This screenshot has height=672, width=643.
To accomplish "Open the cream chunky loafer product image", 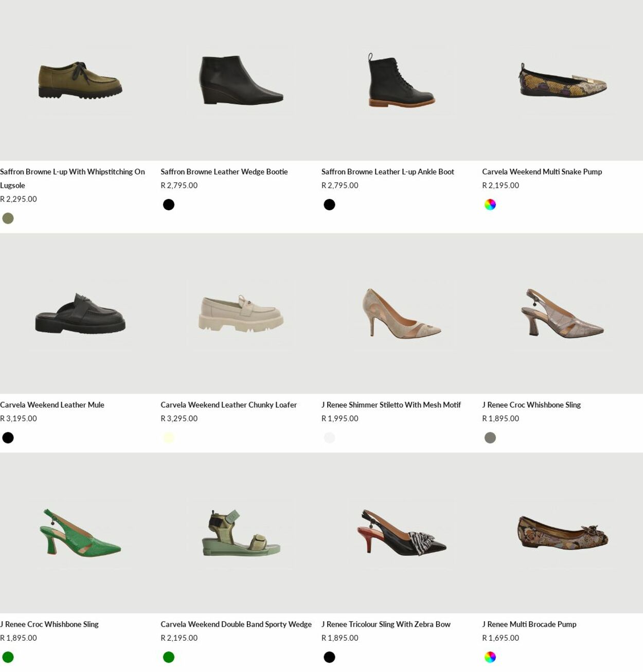I will (x=241, y=314).
